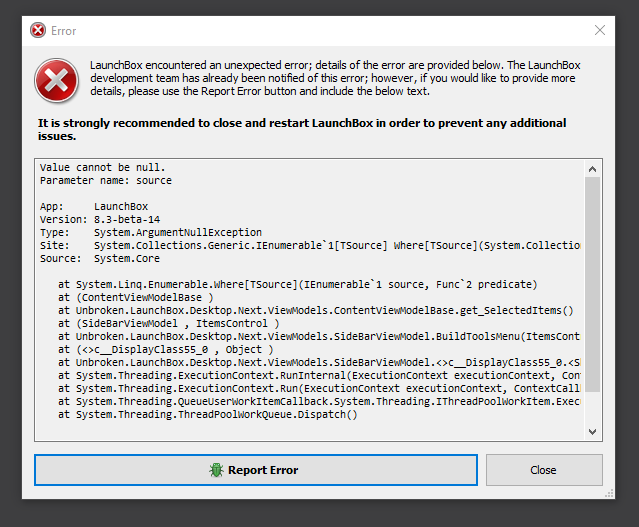Click the Close button
This screenshot has width=639, height=527.
[544, 470]
